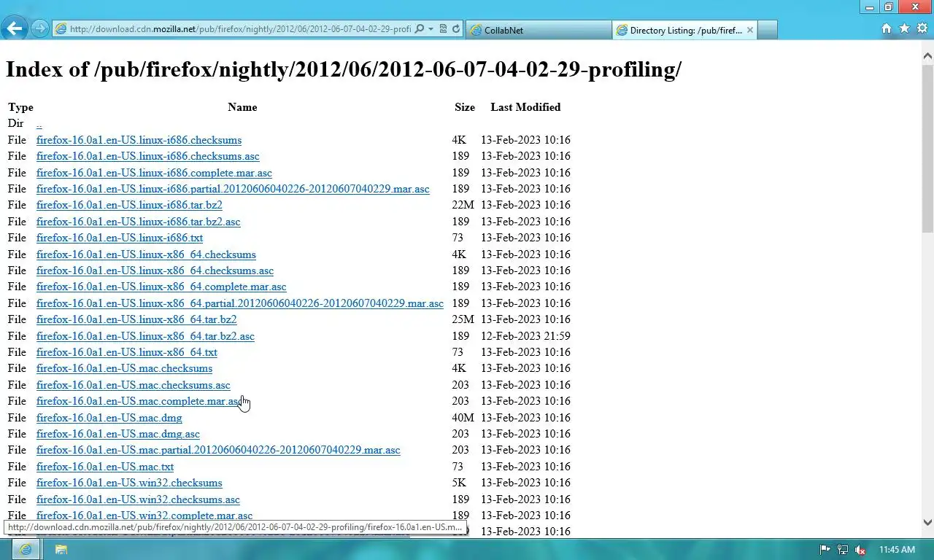The height and width of the screenshot is (560, 934).
Task: Open File Explorer from the taskbar
Action: tap(61, 549)
